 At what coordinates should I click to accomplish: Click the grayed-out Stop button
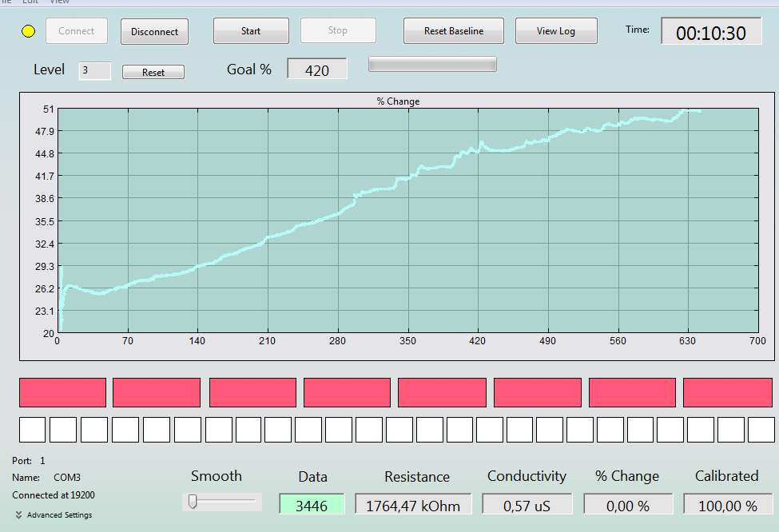338,30
